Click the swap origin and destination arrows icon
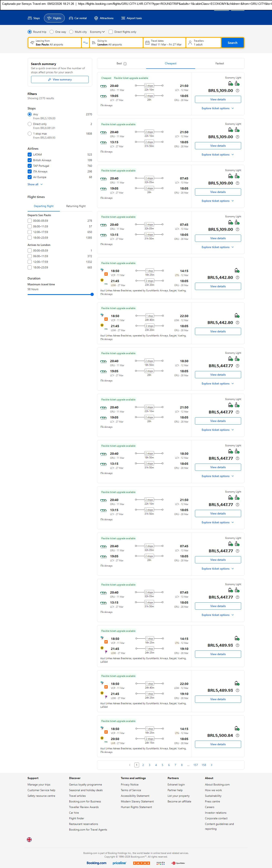 85,43
